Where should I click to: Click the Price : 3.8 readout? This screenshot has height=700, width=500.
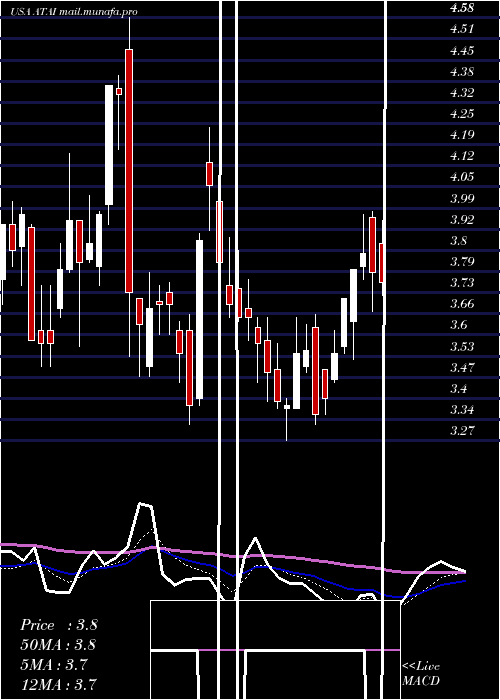pyautogui.click(x=58, y=625)
